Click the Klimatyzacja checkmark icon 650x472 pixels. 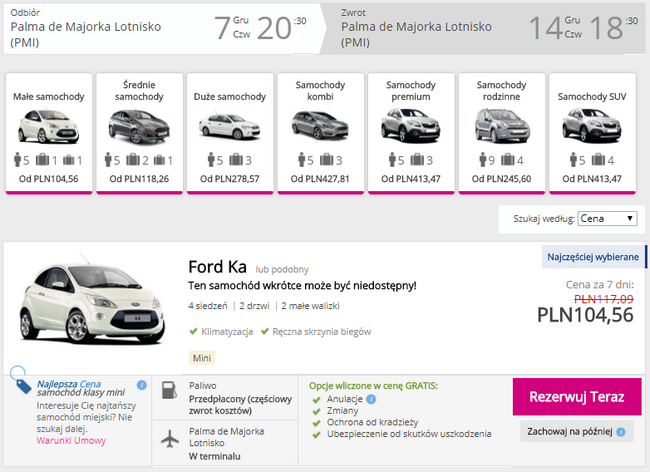click(x=193, y=331)
